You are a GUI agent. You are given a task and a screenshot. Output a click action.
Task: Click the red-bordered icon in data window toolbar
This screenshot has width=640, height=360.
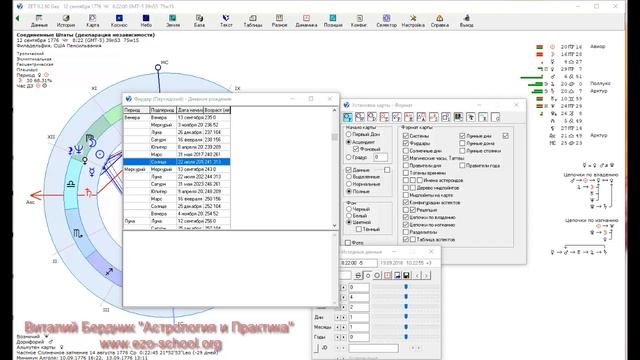pyautogui.click(x=387, y=276)
